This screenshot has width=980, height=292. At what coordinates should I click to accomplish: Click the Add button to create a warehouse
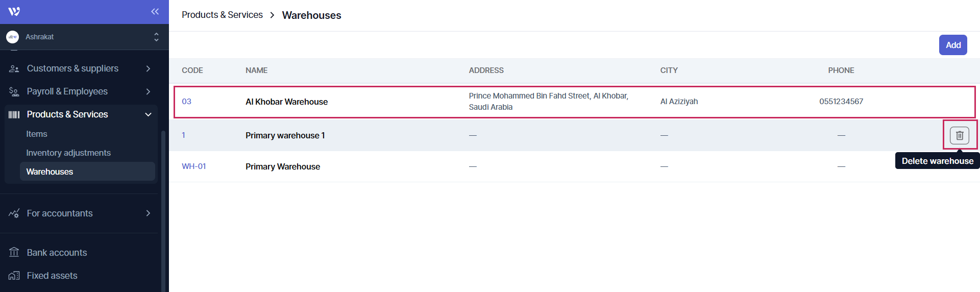[952, 45]
